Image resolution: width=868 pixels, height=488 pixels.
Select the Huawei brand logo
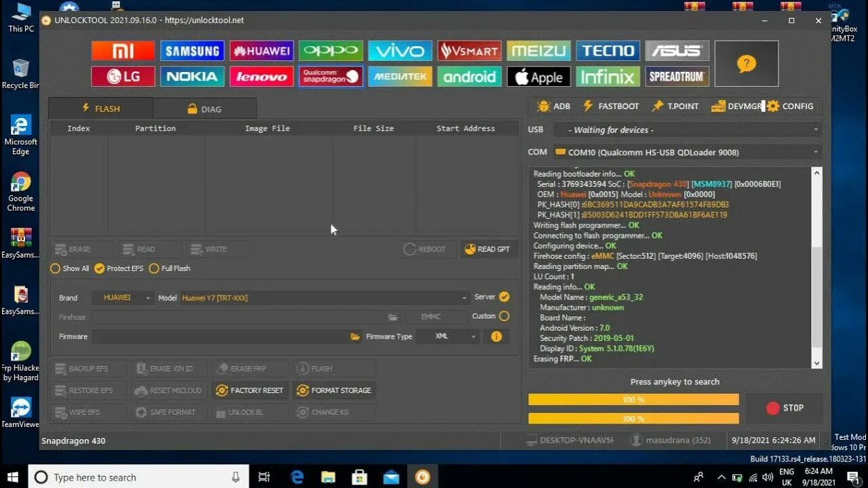point(261,51)
